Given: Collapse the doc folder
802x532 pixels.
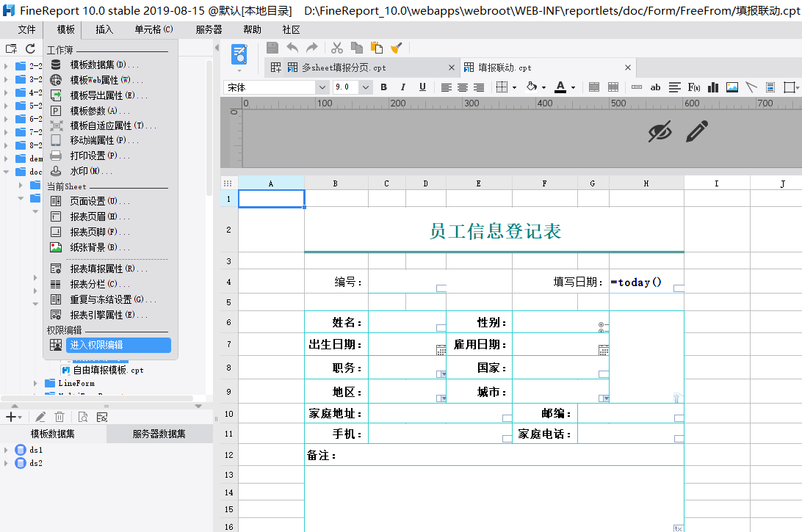Looking at the screenshot, I should [6, 172].
